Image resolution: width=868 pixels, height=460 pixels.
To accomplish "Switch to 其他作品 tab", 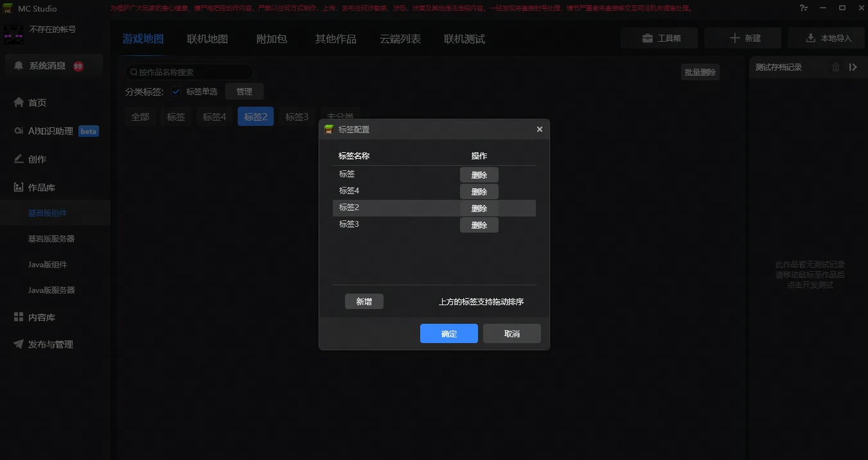I will pyautogui.click(x=335, y=39).
